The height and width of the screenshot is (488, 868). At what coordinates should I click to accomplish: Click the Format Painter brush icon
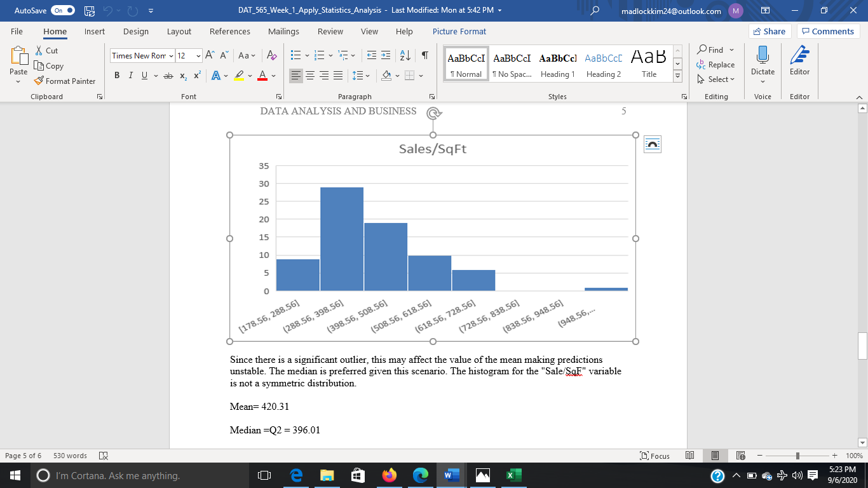pyautogui.click(x=38, y=81)
